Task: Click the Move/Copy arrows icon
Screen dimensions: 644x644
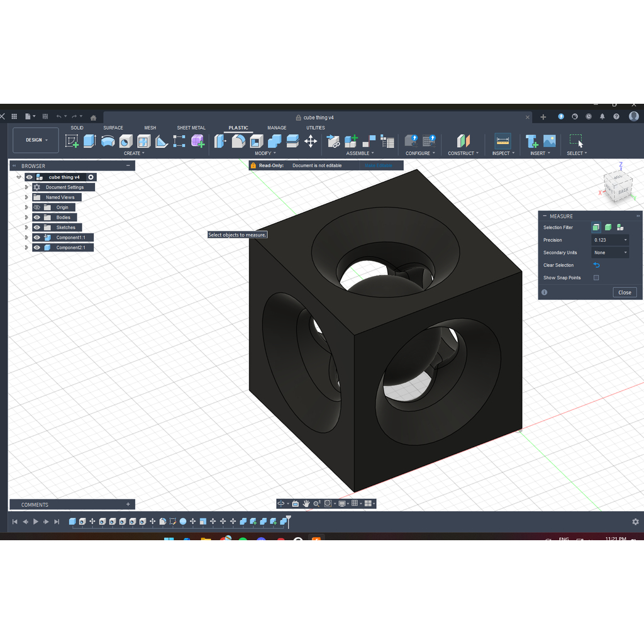Action: tap(311, 141)
